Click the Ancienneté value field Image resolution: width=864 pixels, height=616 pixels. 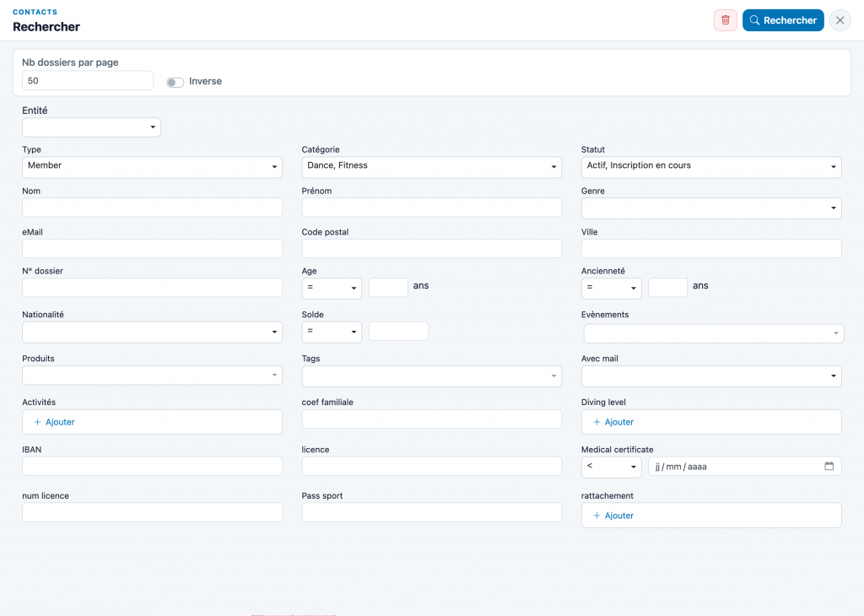coord(668,287)
